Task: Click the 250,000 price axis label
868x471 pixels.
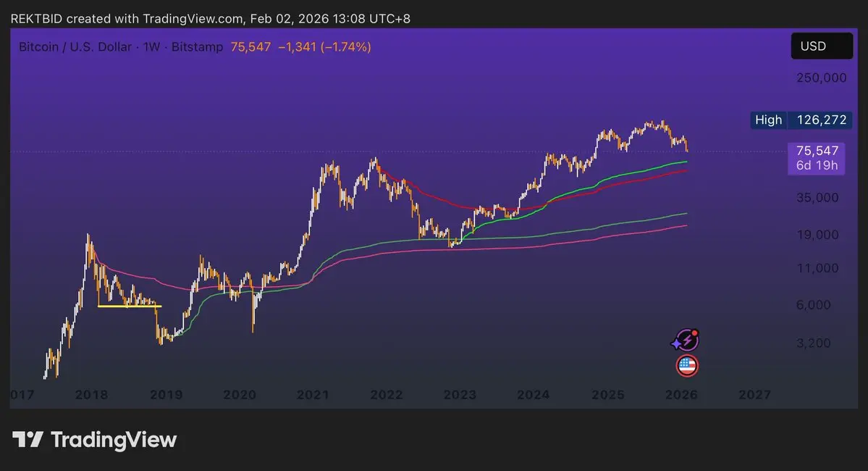Action: 822,78
